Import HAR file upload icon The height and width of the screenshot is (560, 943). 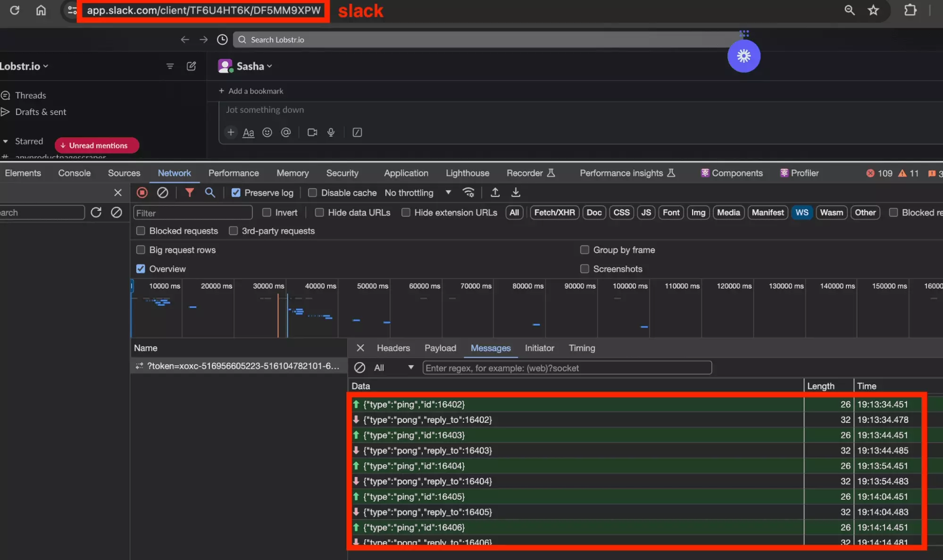[x=495, y=192]
